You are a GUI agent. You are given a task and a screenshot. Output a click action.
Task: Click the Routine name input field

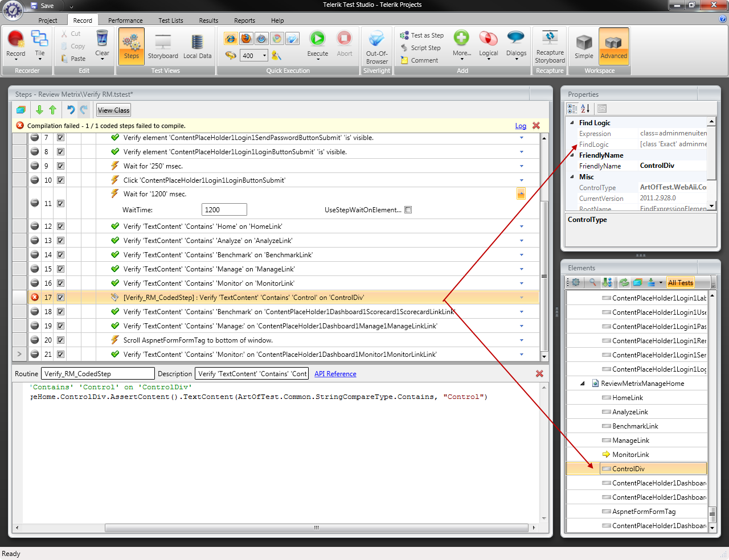(x=98, y=374)
